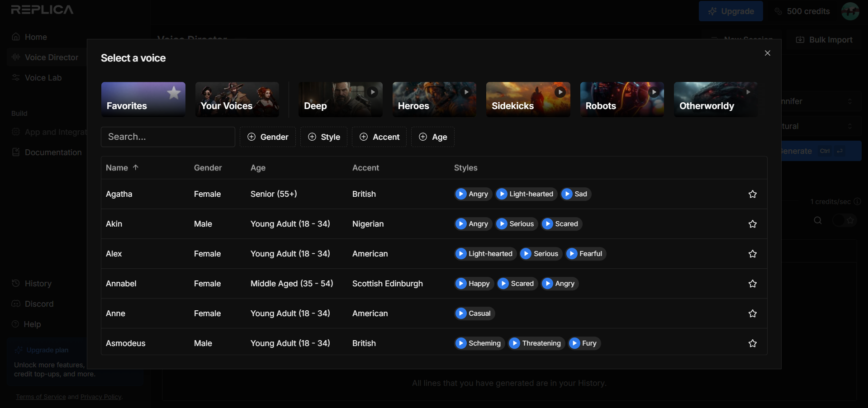Star Anne's voice in the list
The width and height of the screenshot is (868, 408).
pos(752,313)
